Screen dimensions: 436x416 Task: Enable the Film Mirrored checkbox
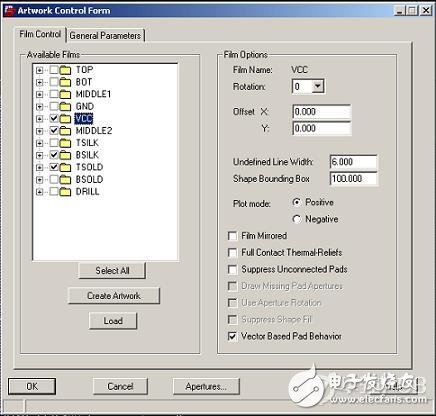(x=232, y=236)
